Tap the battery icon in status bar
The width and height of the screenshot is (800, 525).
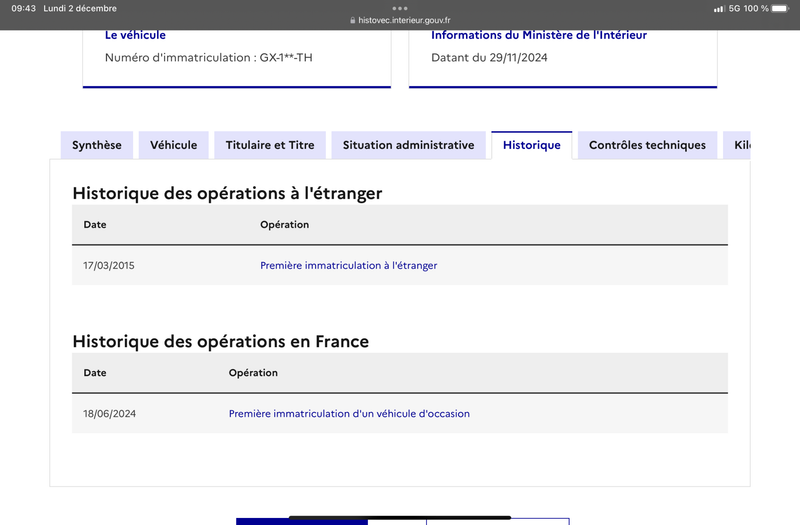click(781, 9)
